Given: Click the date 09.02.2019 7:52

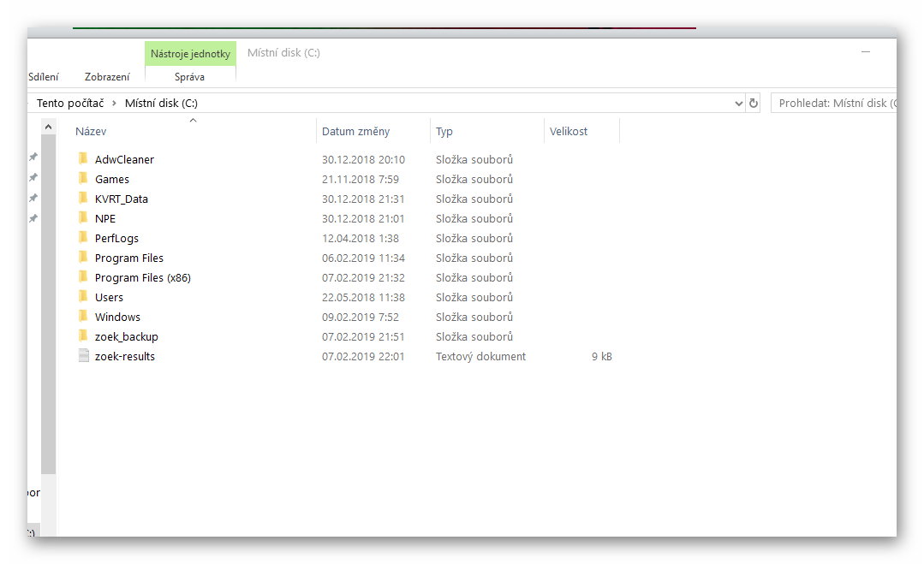Looking at the screenshot, I should [361, 317].
